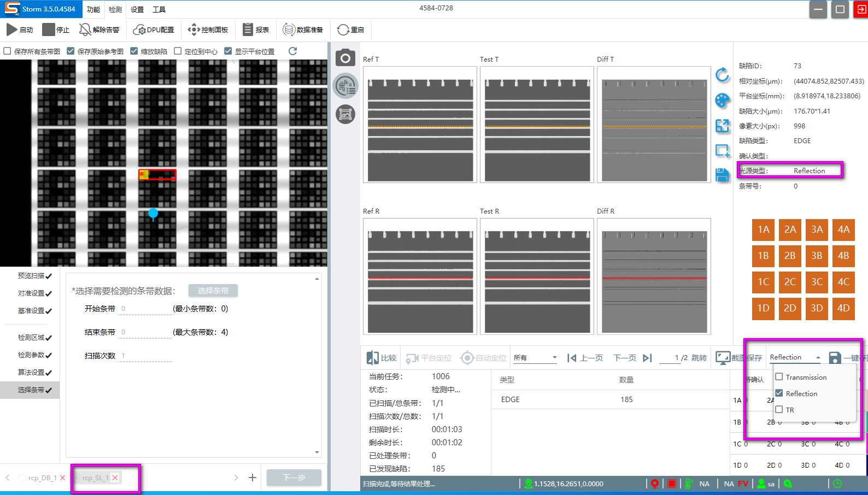Click the 选择条带 button
The width and height of the screenshot is (868, 495).
213,291
